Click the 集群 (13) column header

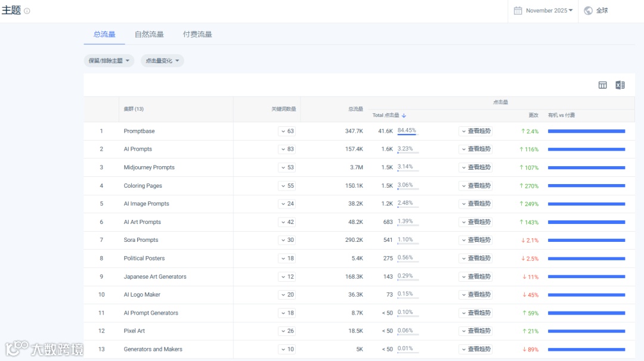134,109
